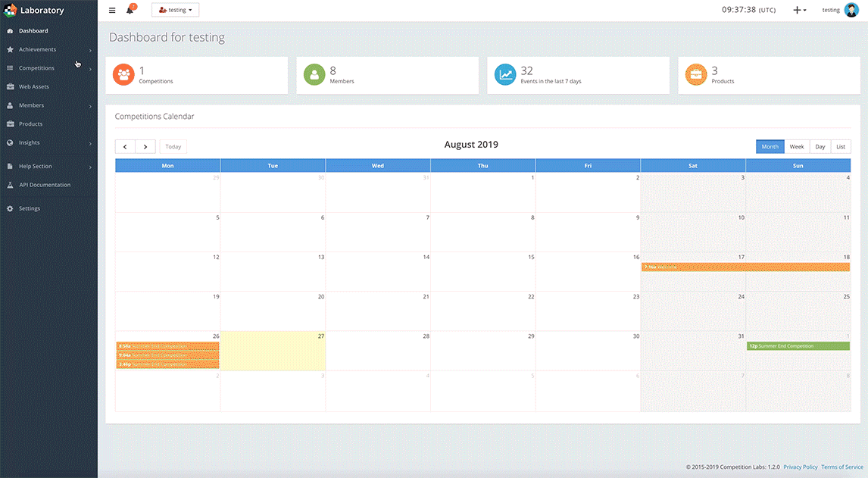Viewport: 868px width, 478px height.
Task: Click the Laboratory logo icon
Action: [x=11, y=11]
